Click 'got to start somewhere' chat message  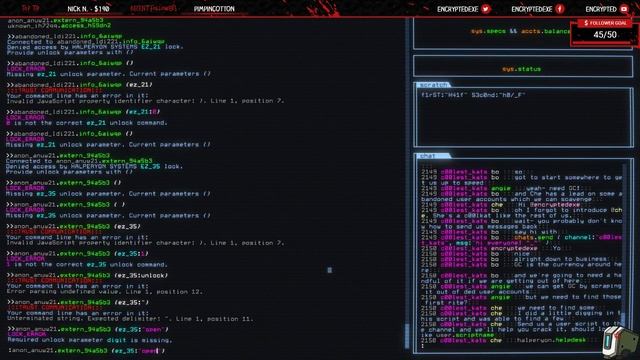567,178
